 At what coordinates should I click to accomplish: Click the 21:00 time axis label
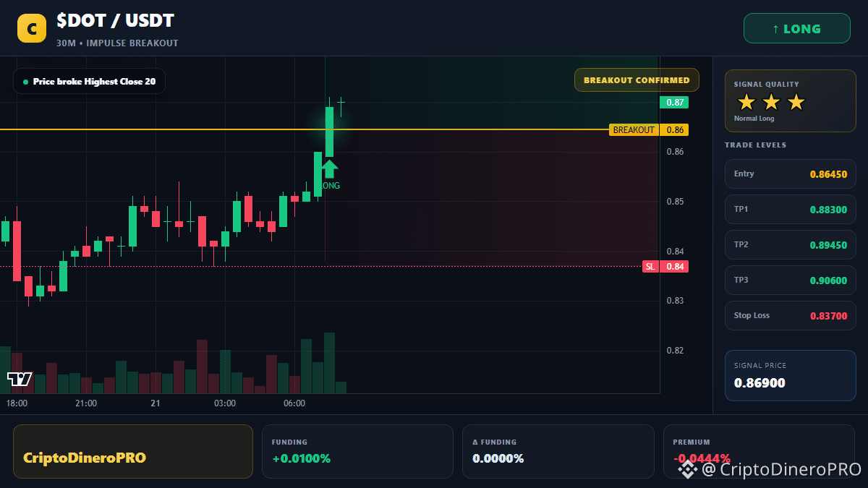click(x=86, y=403)
